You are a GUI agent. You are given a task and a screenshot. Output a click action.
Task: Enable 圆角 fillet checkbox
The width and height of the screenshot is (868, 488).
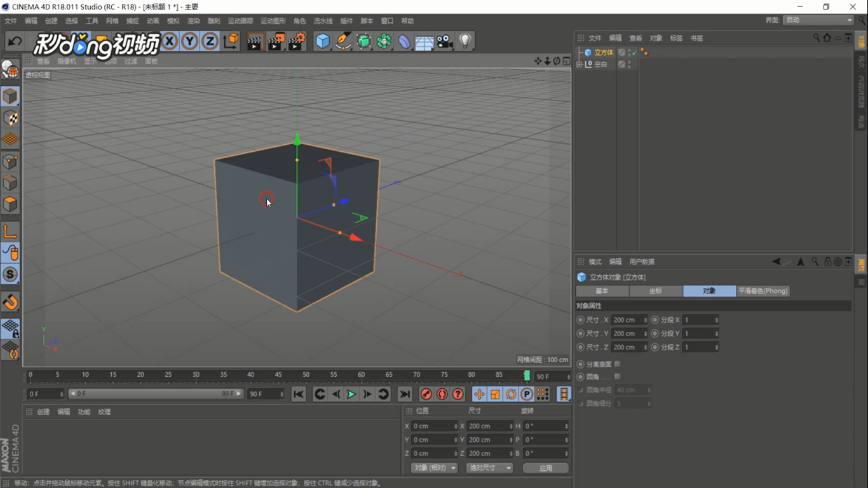coord(617,377)
